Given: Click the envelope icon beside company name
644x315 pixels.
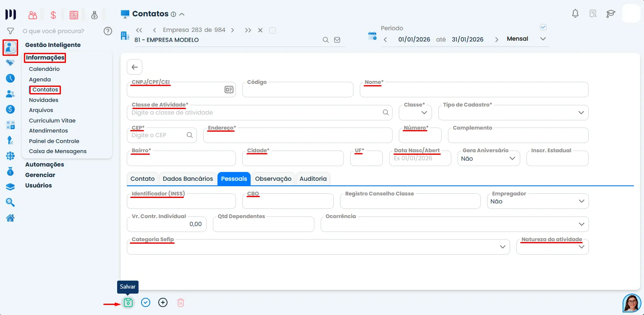Looking at the screenshot, I should 337,40.
